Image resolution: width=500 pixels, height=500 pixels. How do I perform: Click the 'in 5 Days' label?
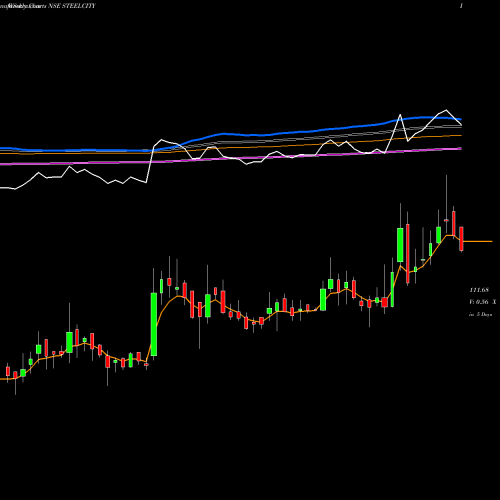(x=480, y=314)
